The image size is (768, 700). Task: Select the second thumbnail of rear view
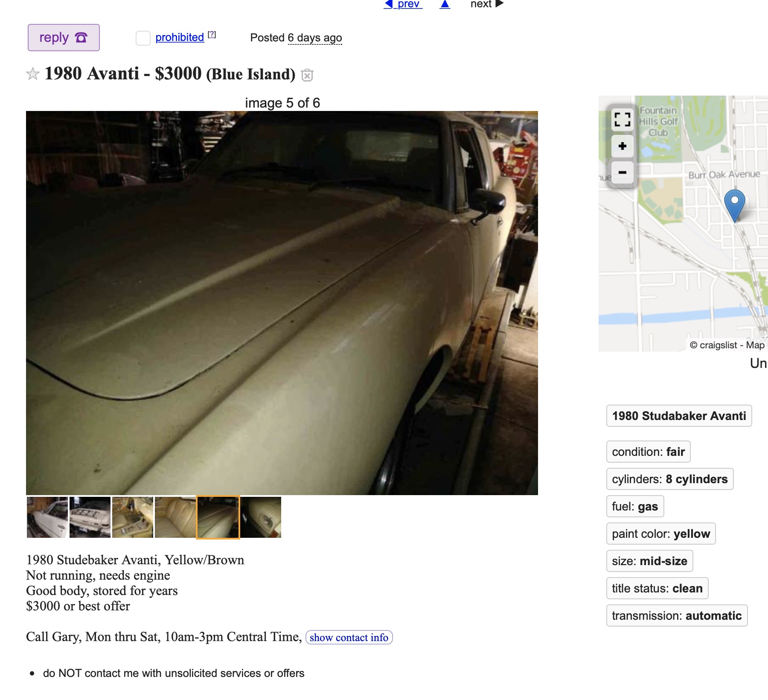(90, 517)
